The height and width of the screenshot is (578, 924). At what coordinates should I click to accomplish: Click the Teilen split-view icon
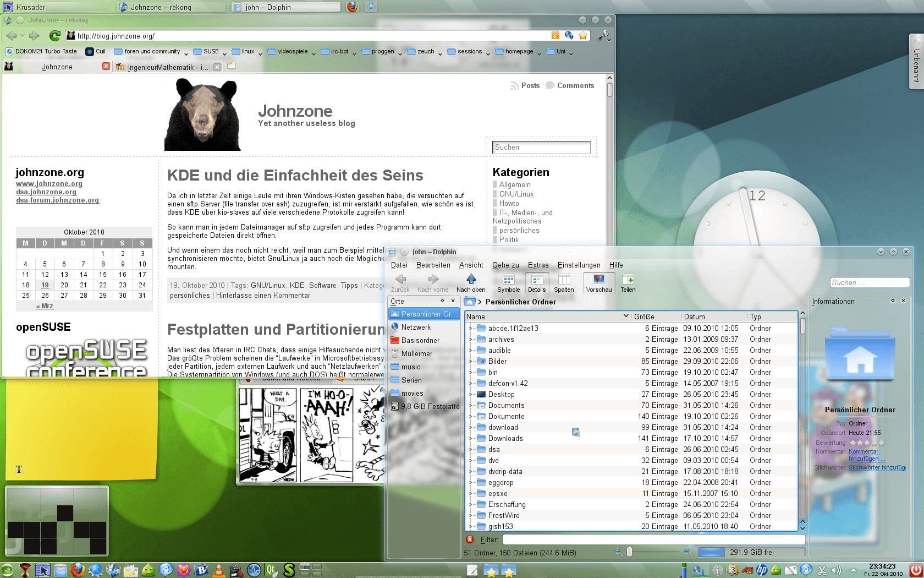pyautogui.click(x=628, y=283)
